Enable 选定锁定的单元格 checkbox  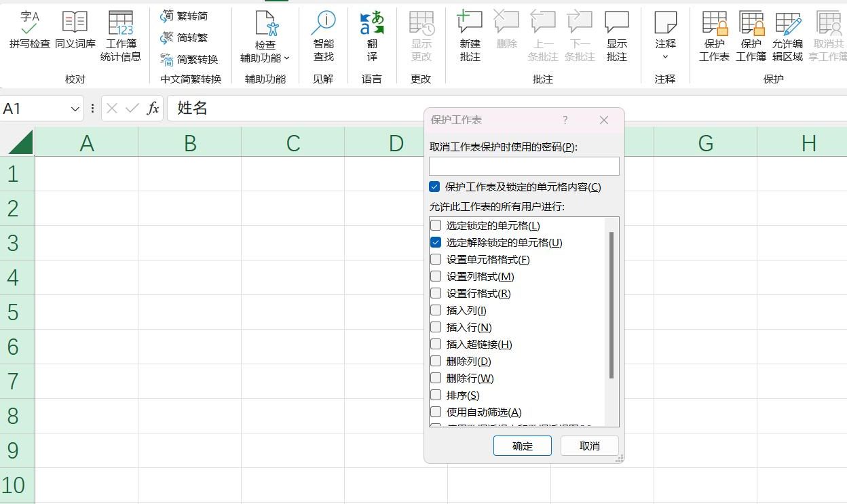coord(436,225)
